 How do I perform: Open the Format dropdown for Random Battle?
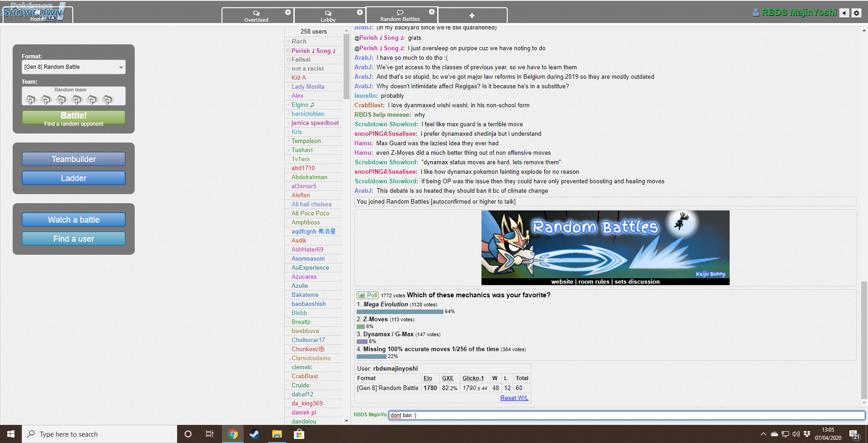(x=74, y=67)
